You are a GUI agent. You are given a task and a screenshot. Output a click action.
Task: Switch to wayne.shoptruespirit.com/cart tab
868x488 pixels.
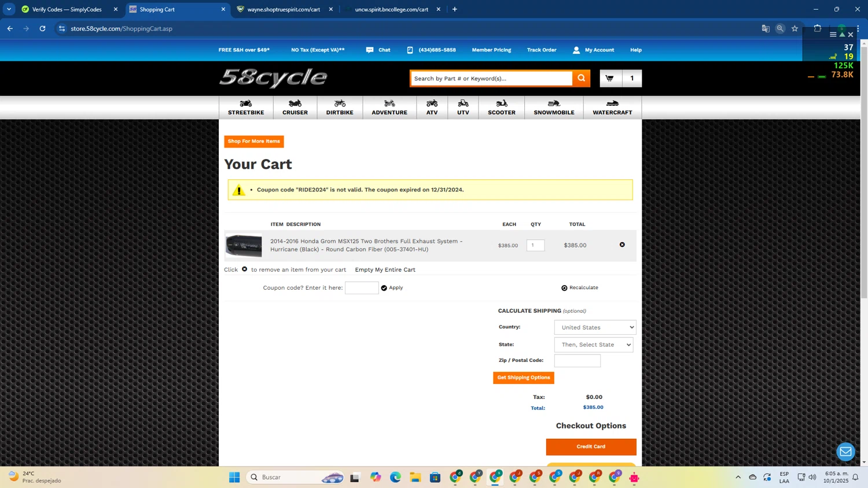[284, 9]
